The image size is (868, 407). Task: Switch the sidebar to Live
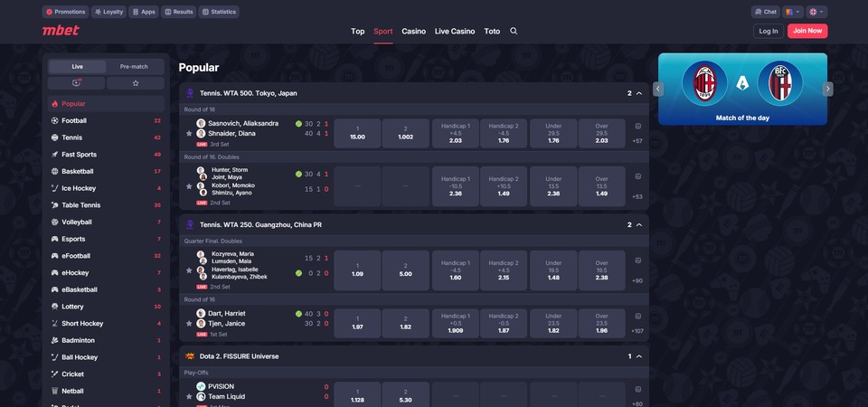(x=78, y=66)
